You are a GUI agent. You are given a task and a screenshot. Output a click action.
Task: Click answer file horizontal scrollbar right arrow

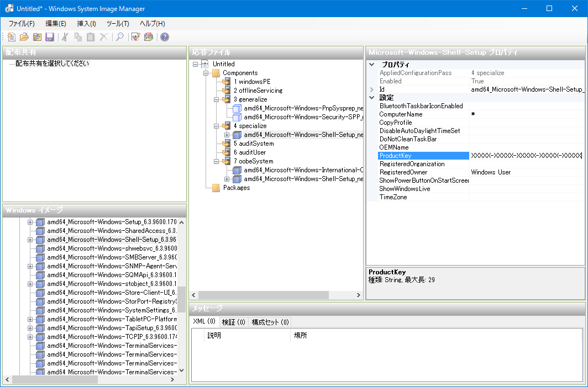tap(359, 295)
